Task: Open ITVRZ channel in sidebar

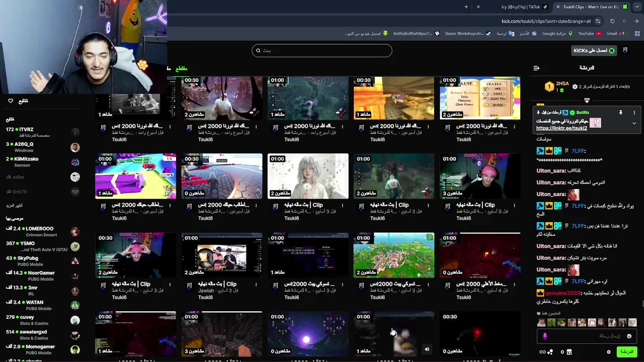Action: [43, 132]
